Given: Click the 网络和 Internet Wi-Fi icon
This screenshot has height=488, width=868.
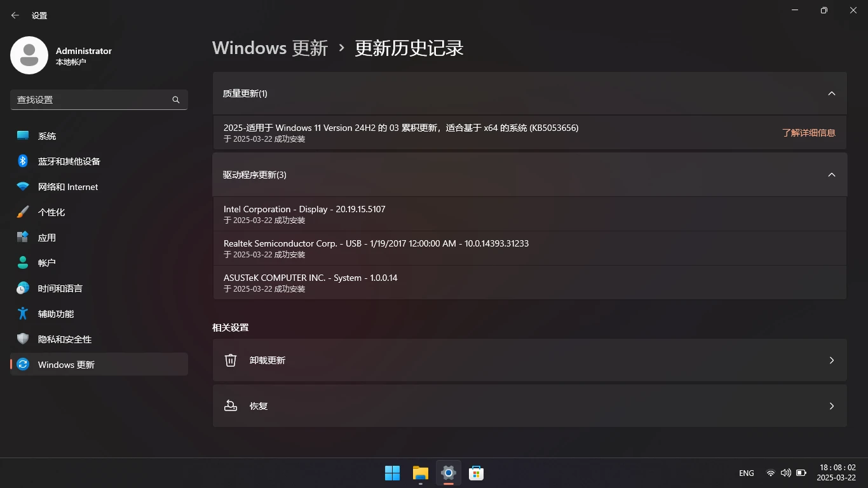Looking at the screenshot, I should point(23,187).
